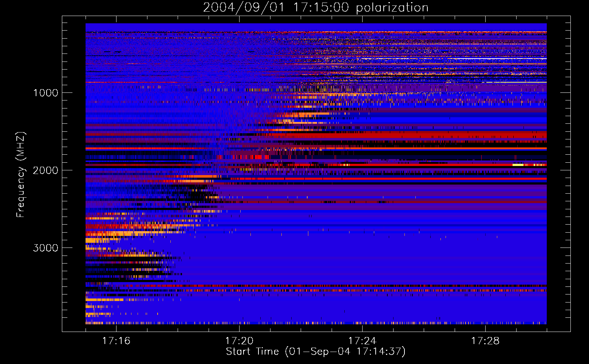Click the 3000 frequency tick label
The height and width of the screenshot is (364, 589).
pos(46,248)
